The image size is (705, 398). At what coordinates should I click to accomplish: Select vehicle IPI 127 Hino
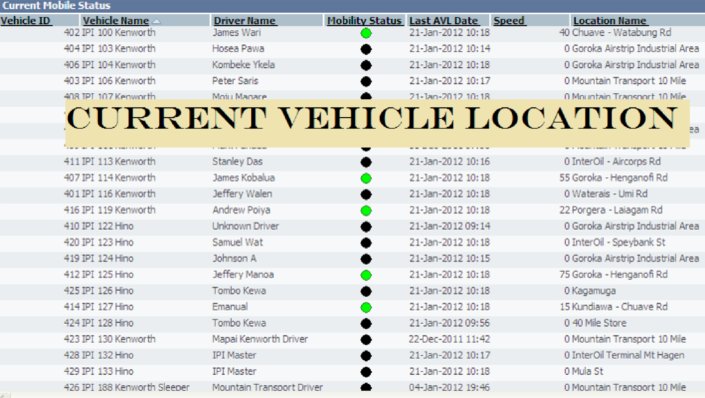click(108, 307)
